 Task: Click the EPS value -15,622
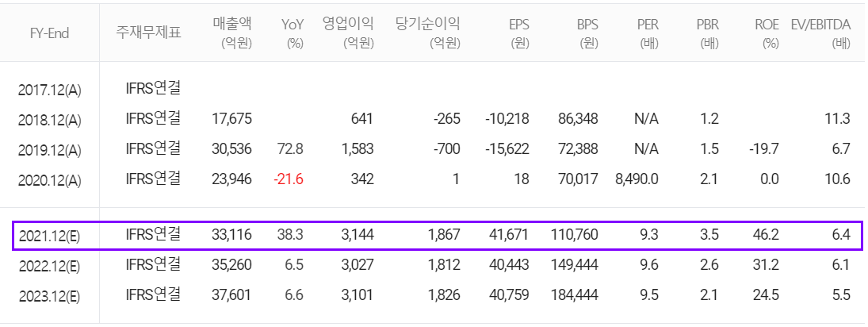click(507, 148)
